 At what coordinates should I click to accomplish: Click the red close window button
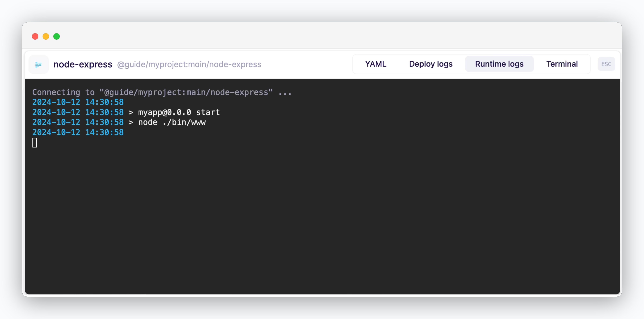(35, 36)
